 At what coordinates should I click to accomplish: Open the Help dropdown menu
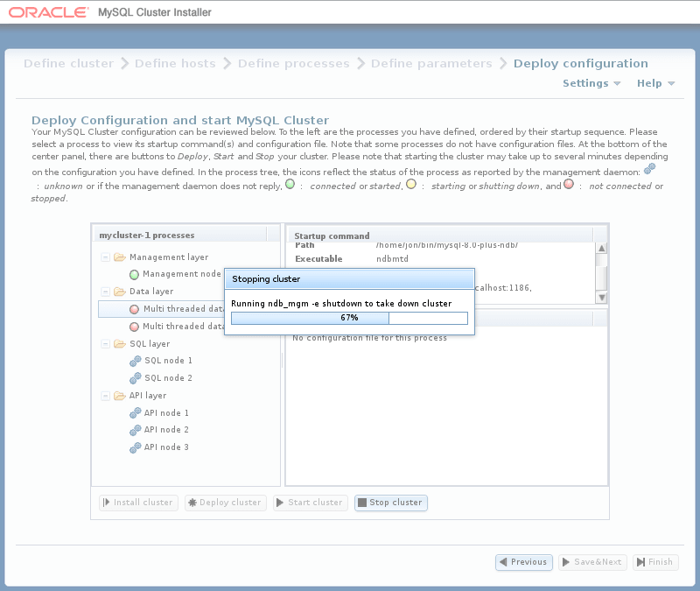click(655, 83)
